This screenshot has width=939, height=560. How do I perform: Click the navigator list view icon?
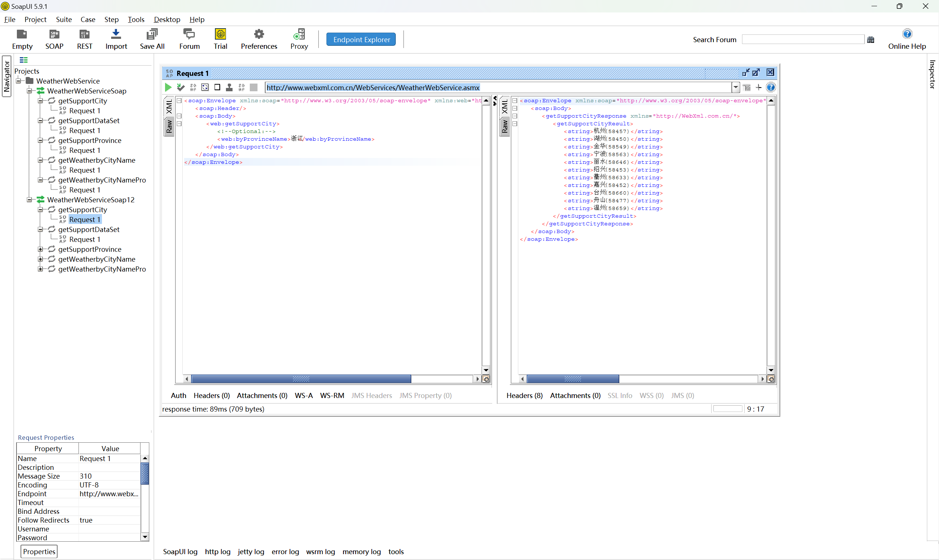(x=23, y=60)
